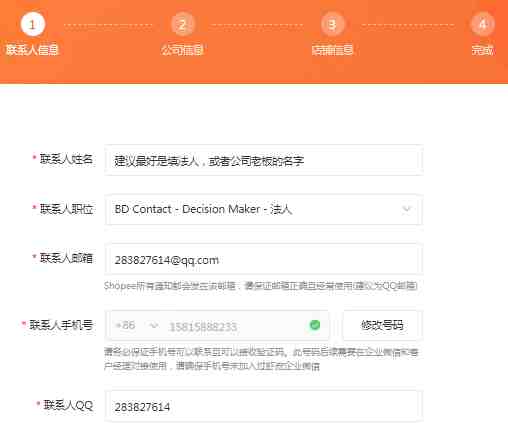This screenshot has width=508, height=427.
Task: Select step 2 circle icon
Action: 182,24
